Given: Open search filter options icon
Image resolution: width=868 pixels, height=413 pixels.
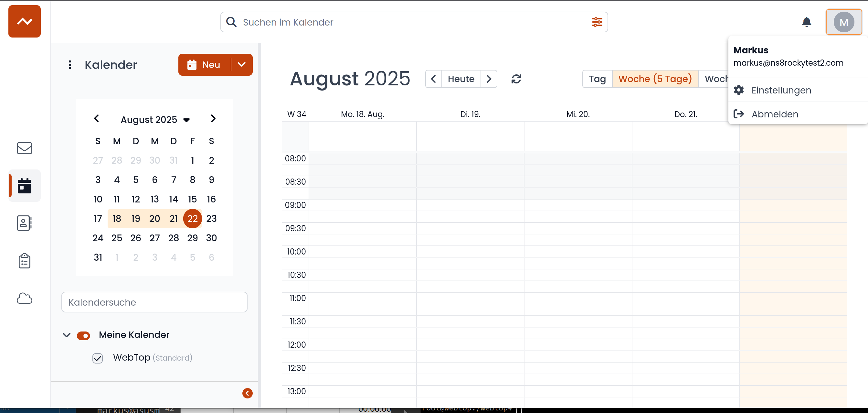Looking at the screenshot, I should click(597, 22).
